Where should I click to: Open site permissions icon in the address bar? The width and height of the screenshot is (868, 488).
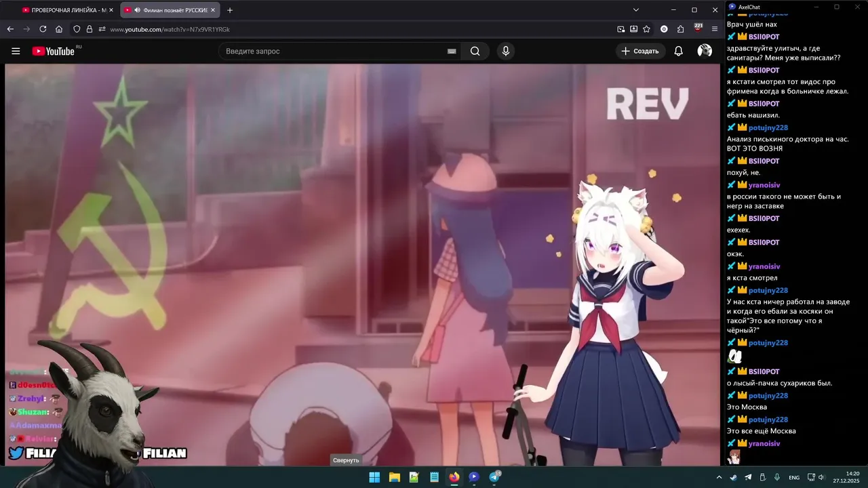point(102,29)
